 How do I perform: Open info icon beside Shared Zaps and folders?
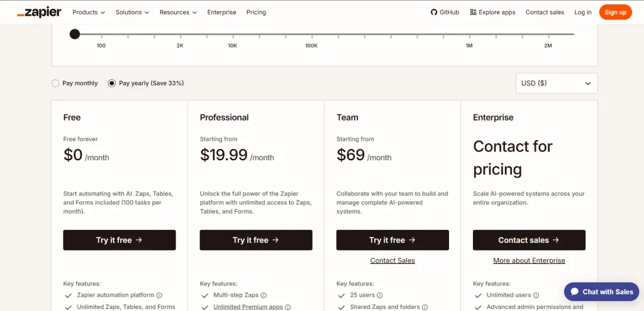pyautogui.click(x=425, y=307)
